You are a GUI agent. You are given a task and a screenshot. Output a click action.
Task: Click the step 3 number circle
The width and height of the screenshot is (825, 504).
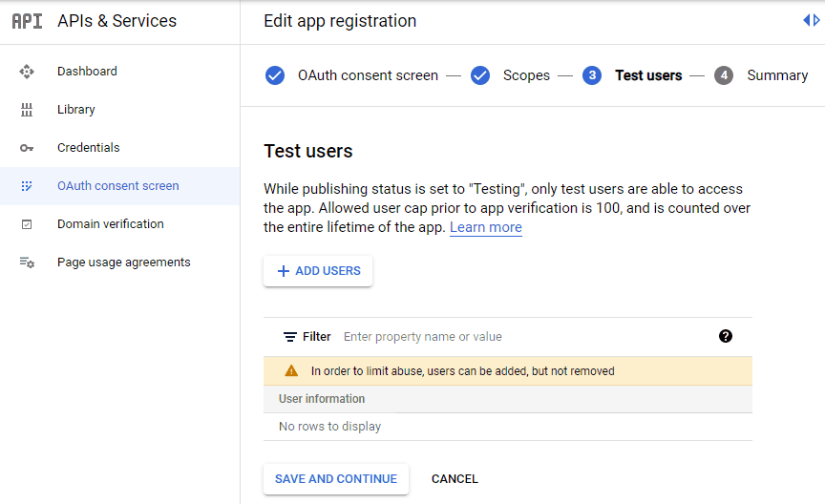click(x=592, y=75)
